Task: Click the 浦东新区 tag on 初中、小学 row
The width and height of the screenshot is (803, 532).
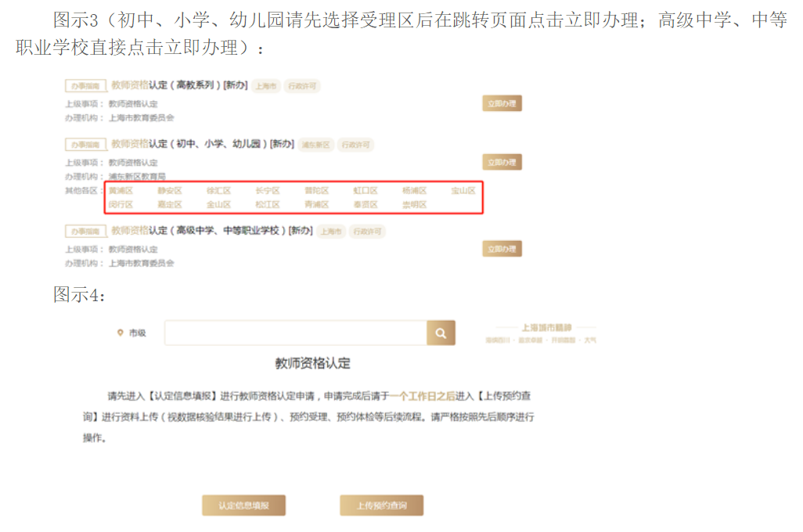Action: point(315,145)
